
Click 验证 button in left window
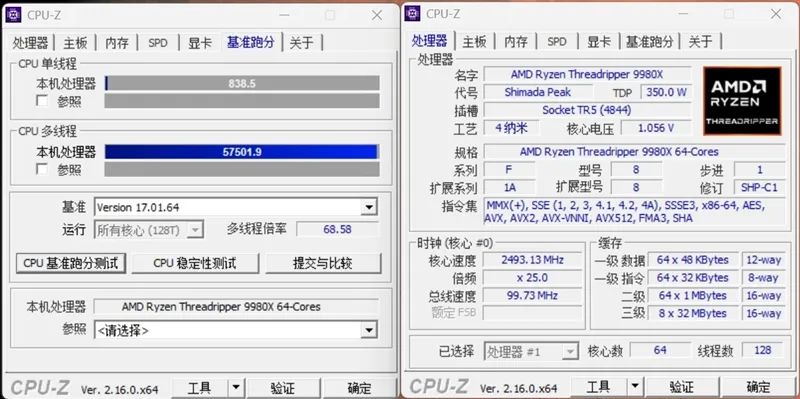pyautogui.click(x=283, y=388)
